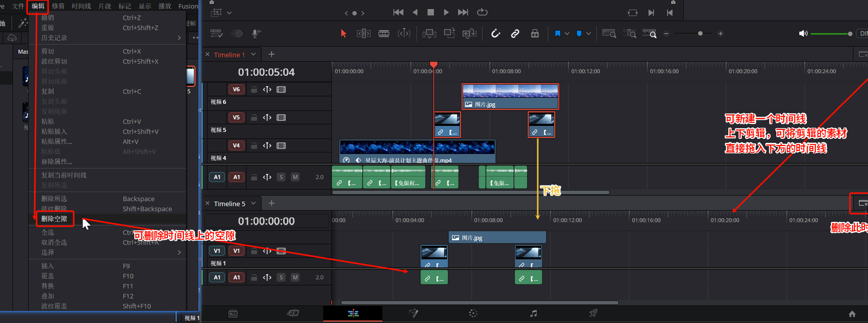Solo audio A1 in Timeline 1
Viewport: 868px width, 323px height.
pos(281,177)
